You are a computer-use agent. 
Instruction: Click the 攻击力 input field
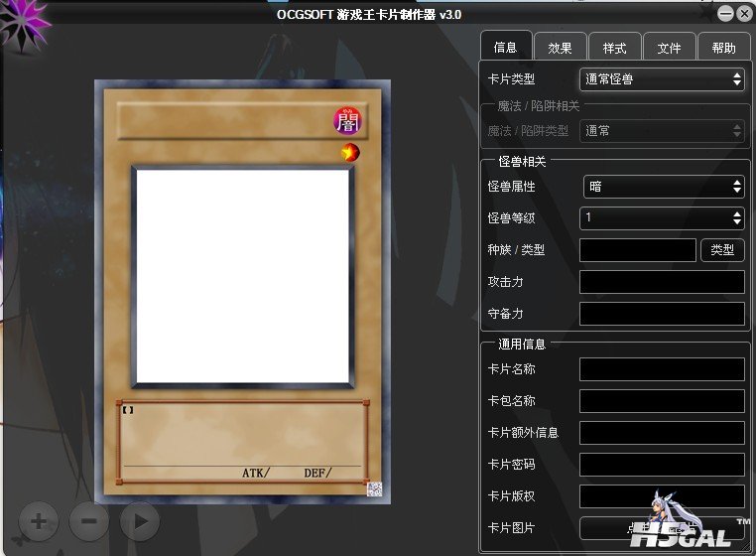point(662,282)
